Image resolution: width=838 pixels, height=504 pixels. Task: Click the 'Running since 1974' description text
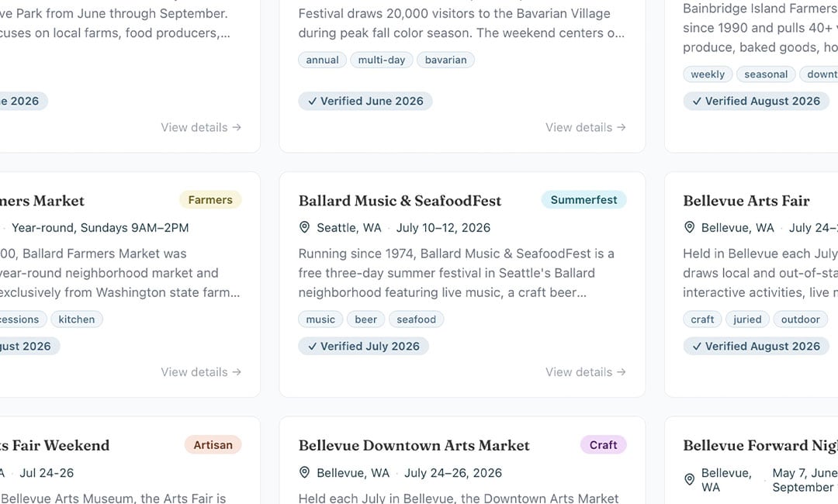pos(457,273)
